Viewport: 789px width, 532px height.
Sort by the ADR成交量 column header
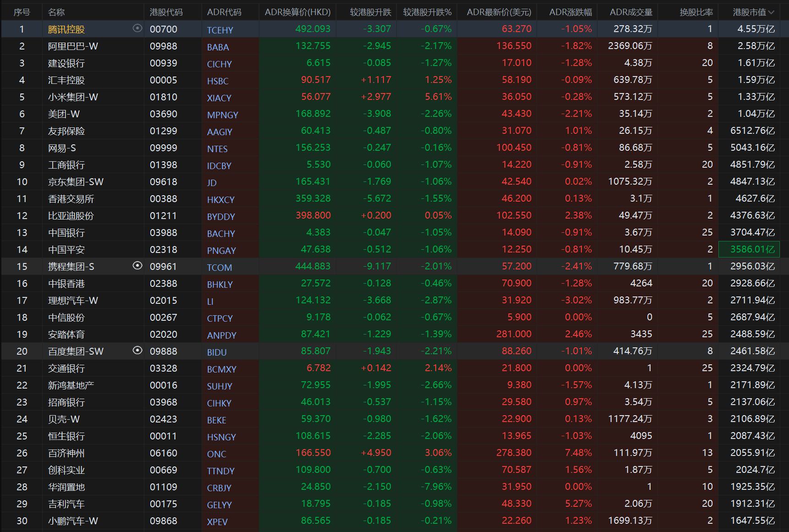[x=631, y=12]
